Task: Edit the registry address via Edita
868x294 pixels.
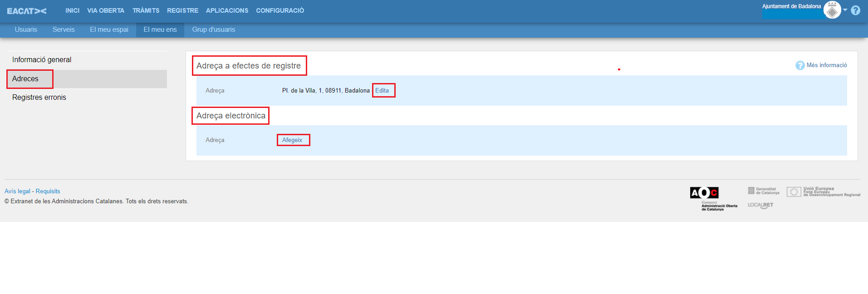Action: pyautogui.click(x=382, y=90)
